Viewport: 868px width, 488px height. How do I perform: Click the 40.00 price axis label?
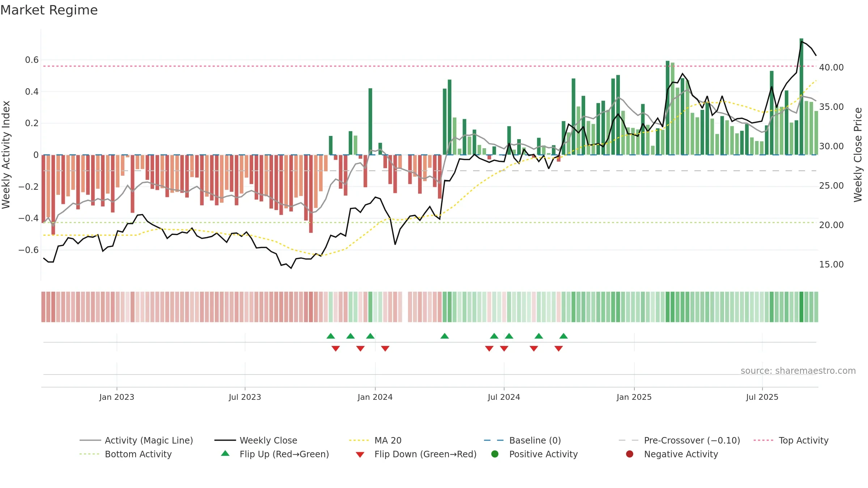pyautogui.click(x=831, y=67)
